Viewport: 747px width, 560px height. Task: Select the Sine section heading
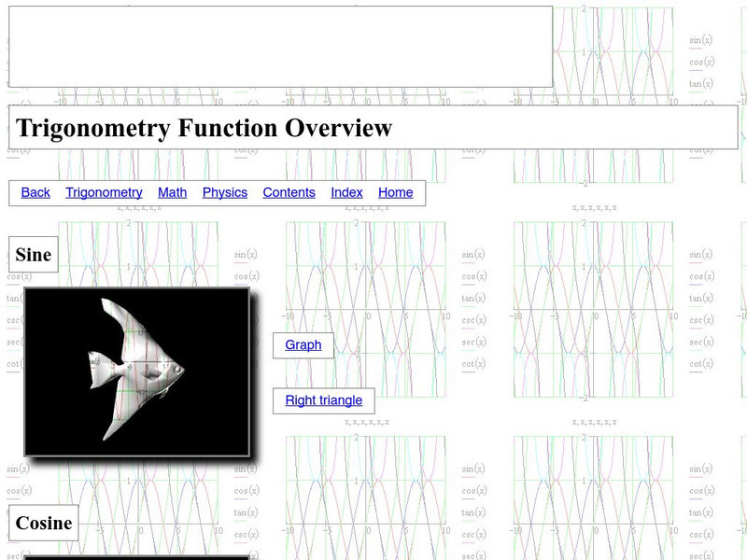pos(34,254)
